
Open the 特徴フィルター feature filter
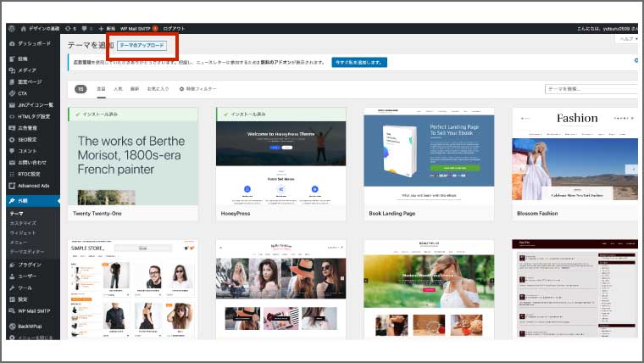(197, 89)
